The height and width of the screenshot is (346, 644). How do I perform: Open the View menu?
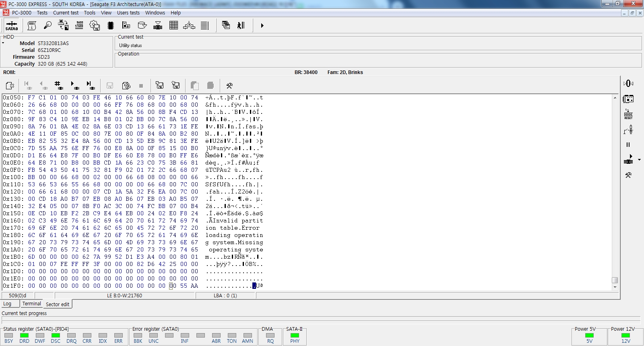pos(106,12)
